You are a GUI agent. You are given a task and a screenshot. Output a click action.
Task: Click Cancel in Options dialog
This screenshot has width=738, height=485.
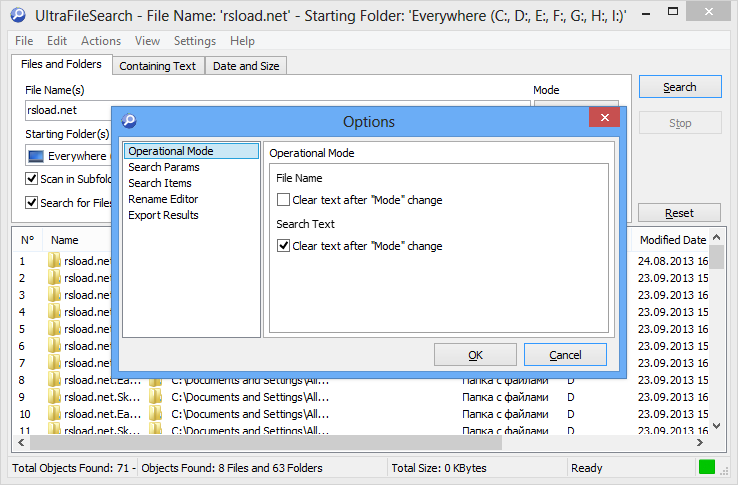pyautogui.click(x=565, y=355)
